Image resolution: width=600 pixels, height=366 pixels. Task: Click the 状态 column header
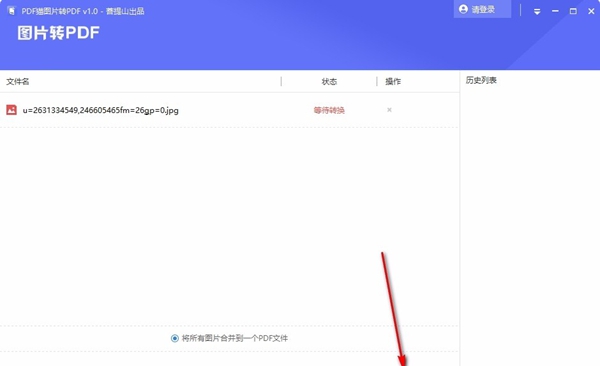(x=329, y=82)
